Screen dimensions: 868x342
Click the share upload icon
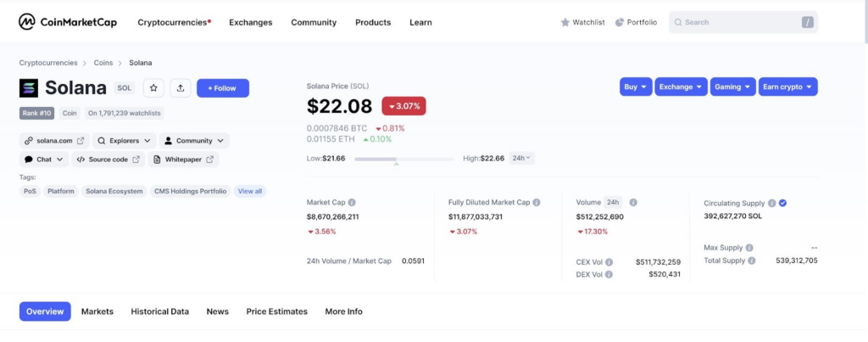[x=181, y=88]
